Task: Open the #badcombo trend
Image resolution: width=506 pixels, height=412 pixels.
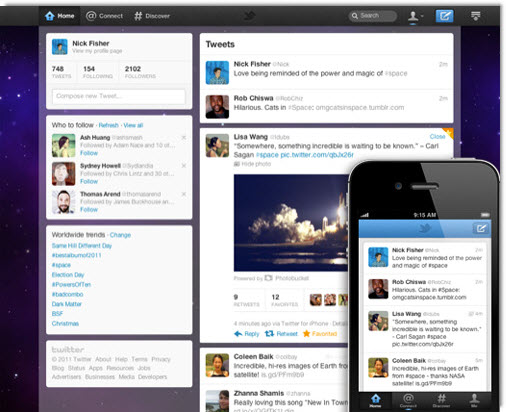Action: click(67, 294)
